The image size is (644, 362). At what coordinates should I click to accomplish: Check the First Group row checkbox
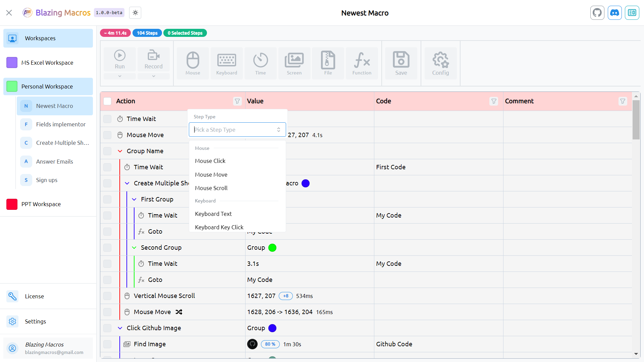coord(107,199)
